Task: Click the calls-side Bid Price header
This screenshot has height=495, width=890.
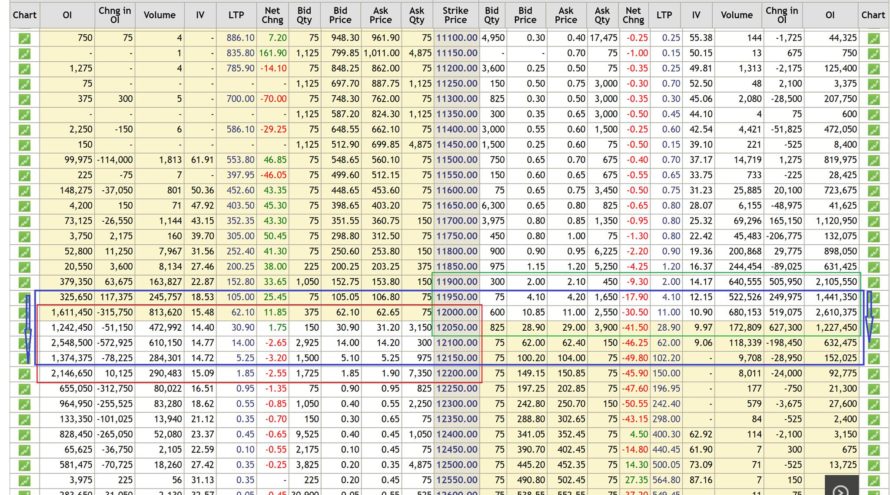Action: 340,15
